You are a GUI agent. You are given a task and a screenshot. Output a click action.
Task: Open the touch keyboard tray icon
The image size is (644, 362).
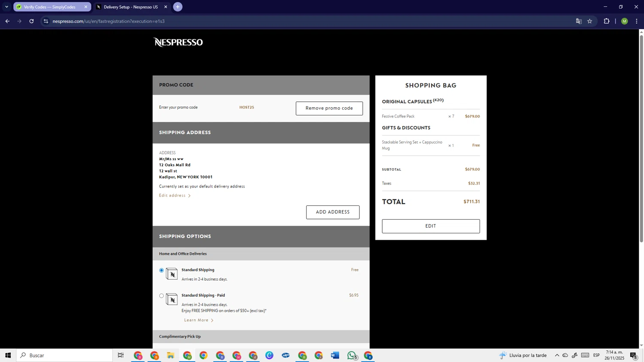(x=585, y=355)
